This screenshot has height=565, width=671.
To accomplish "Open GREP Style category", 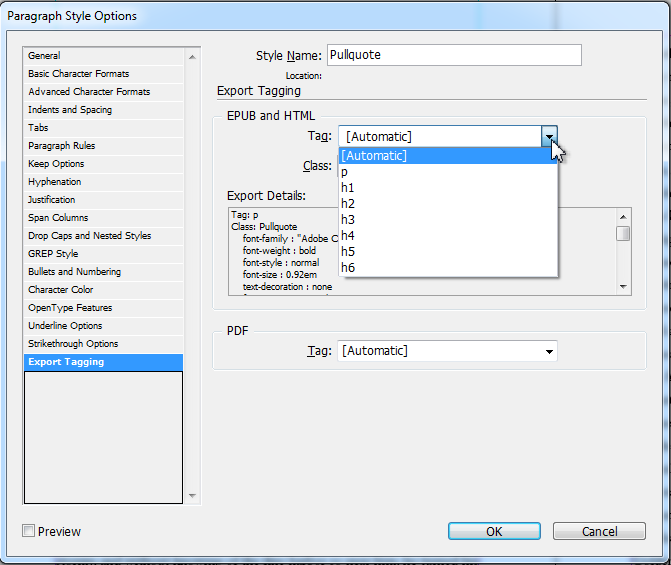I will (104, 253).
